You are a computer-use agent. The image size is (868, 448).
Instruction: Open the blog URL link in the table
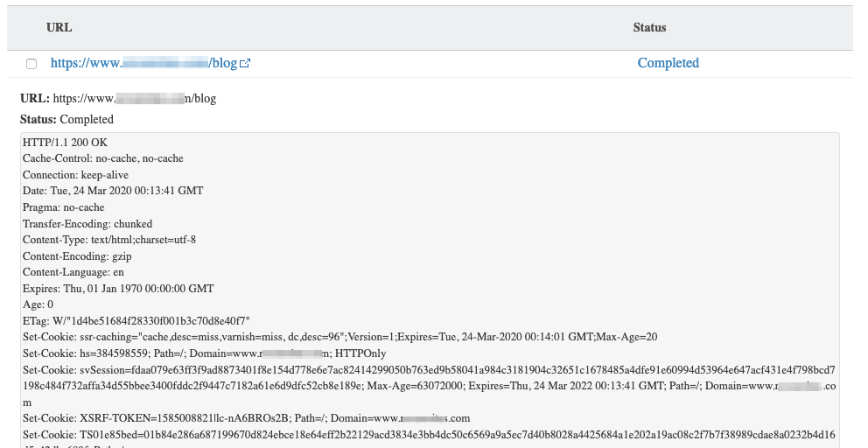tap(143, 63)
